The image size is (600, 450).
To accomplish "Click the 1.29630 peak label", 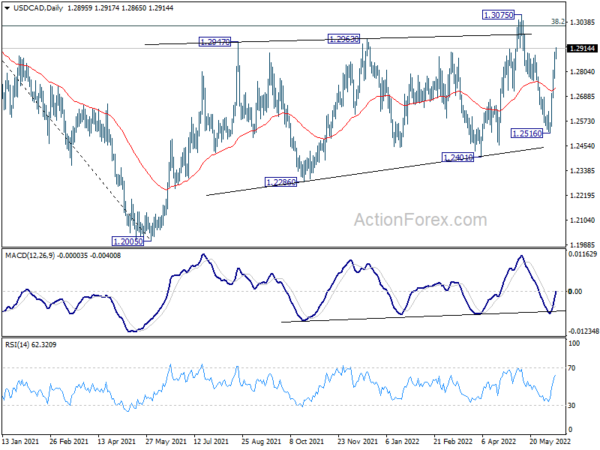I will 344,39.
